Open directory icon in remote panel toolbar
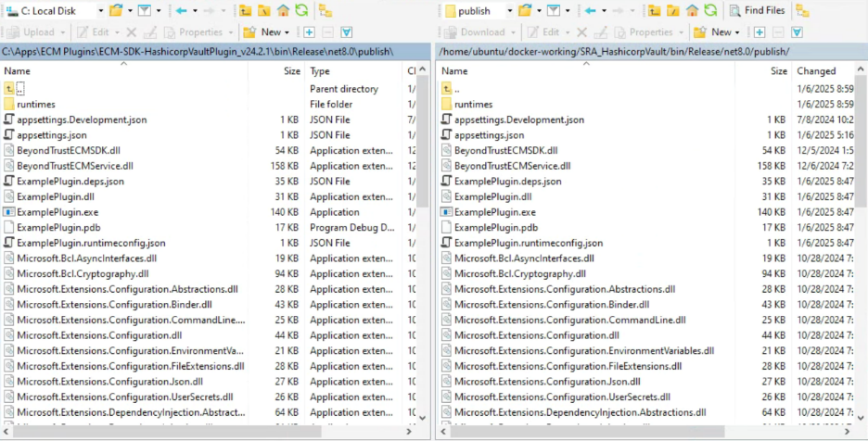 pyautogui.click(x=525, y=10)
